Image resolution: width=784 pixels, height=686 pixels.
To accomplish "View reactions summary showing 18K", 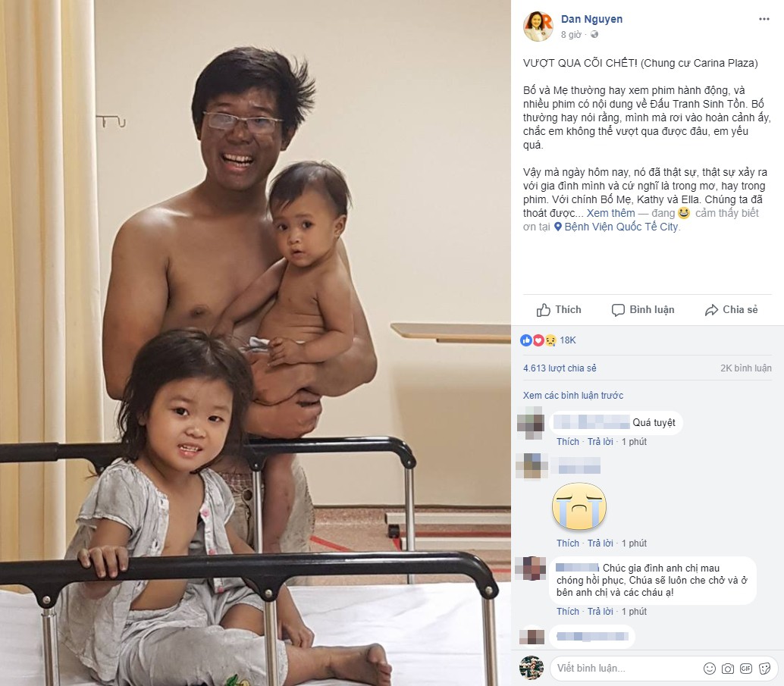I will (548, 340).
